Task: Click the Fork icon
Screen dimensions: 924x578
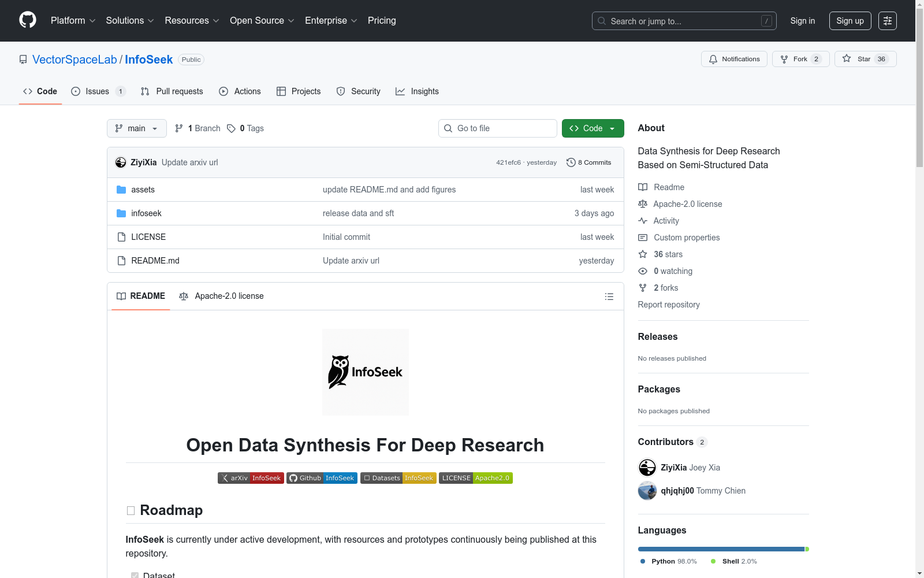Action: (x=784, y=59)
